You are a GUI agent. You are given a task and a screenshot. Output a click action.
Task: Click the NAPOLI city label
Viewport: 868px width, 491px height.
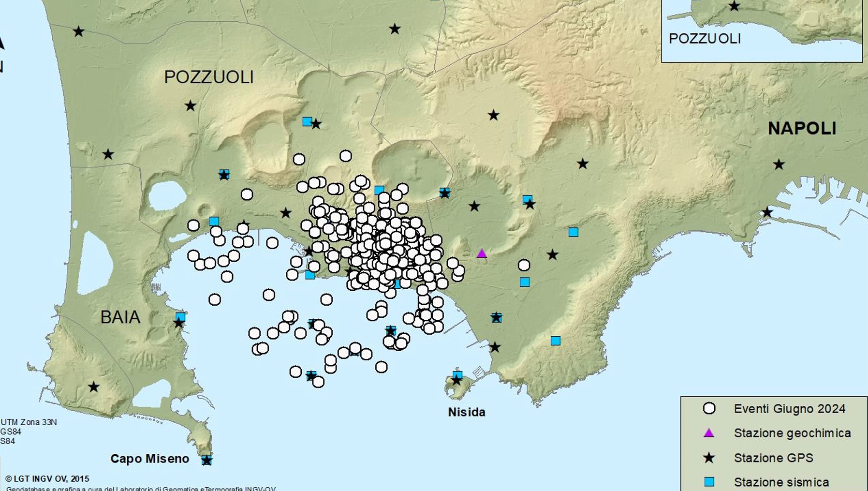click(802, 129)
